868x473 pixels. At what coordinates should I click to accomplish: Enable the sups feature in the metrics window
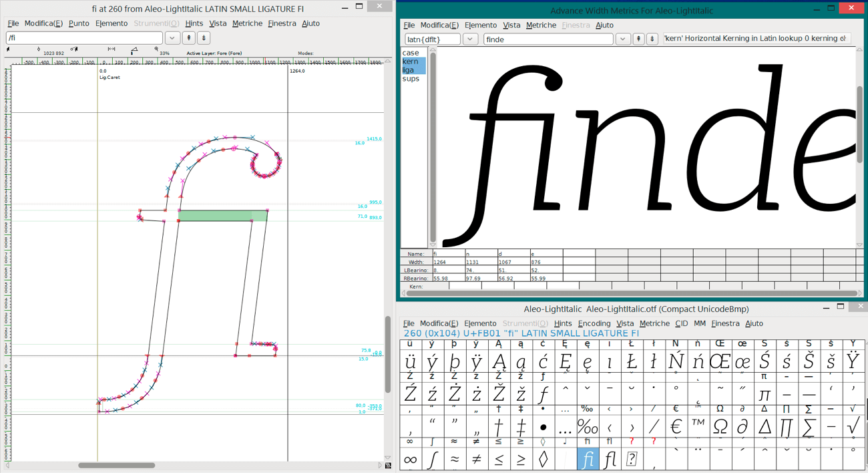point(411,78)
